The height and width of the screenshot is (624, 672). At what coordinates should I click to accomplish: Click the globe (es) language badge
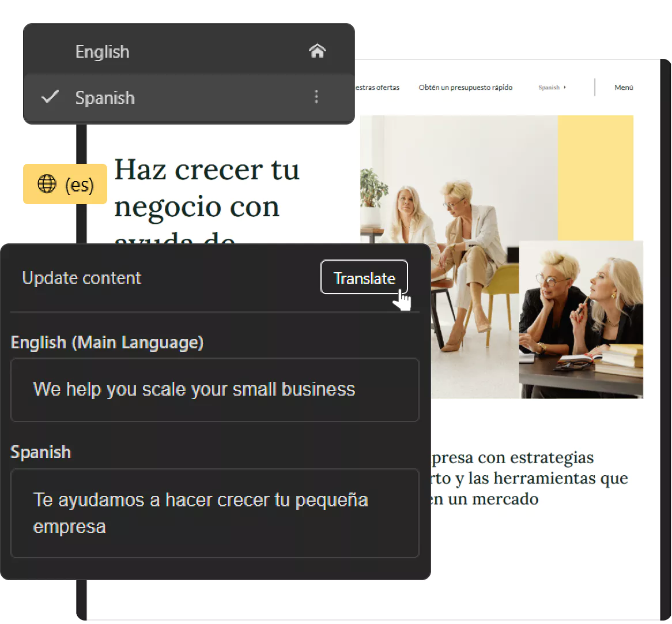(65, 184)
